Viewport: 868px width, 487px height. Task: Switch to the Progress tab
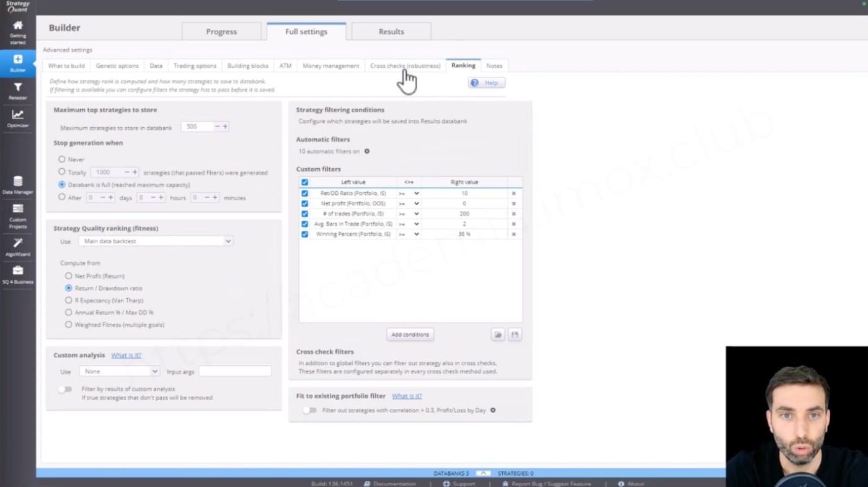221,32
